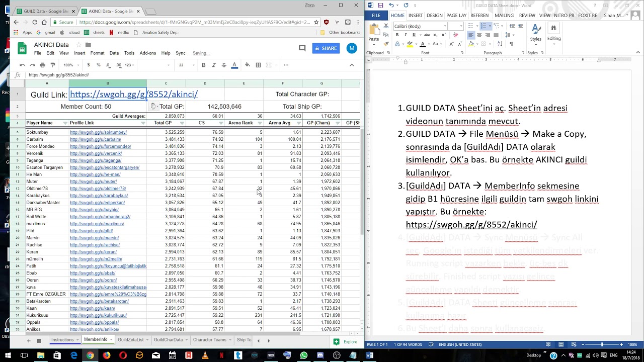The image size is (644, 362).
Task: Toggle filter on Player Name column
Action: pyautogui.click(x=65, y=123)
